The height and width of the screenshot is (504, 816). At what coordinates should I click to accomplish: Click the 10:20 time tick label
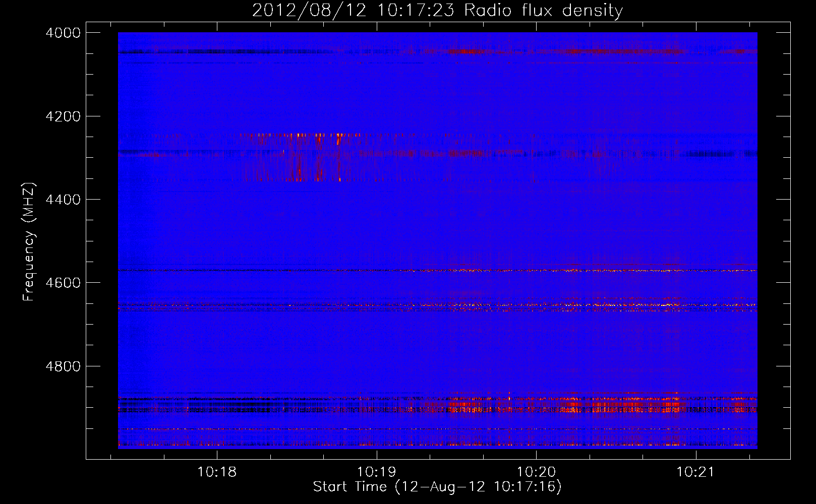click(x=536, y=472)
